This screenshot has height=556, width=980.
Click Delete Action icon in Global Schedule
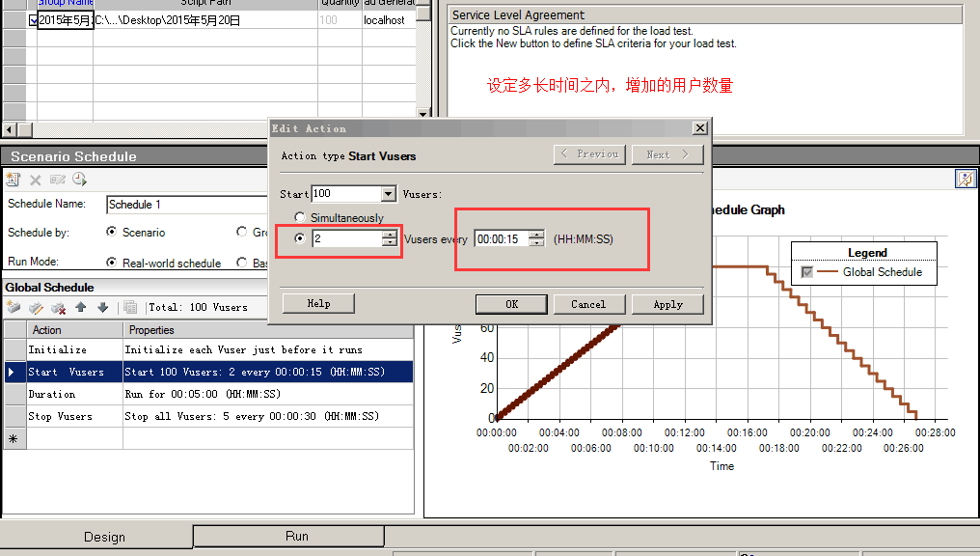pos(58,307)
